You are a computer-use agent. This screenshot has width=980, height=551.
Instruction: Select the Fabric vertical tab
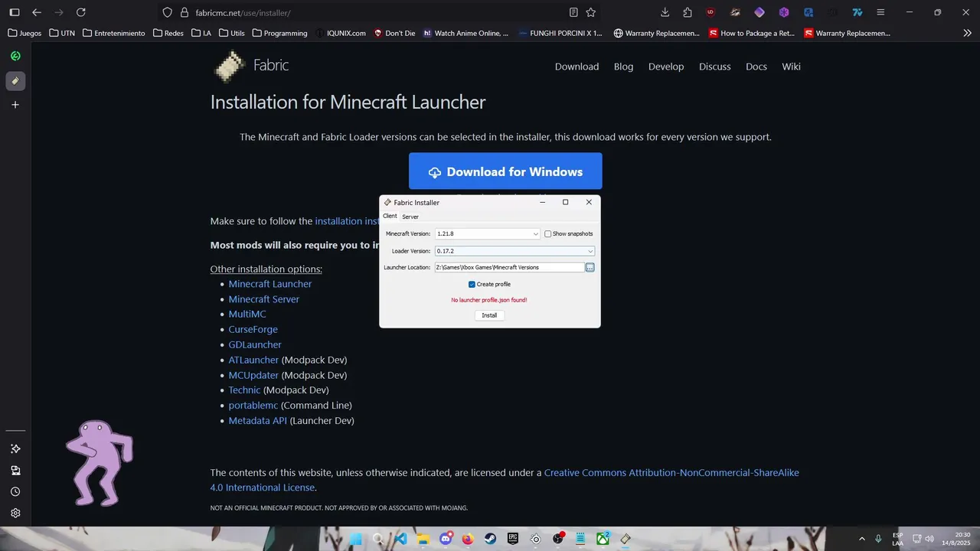15,80
